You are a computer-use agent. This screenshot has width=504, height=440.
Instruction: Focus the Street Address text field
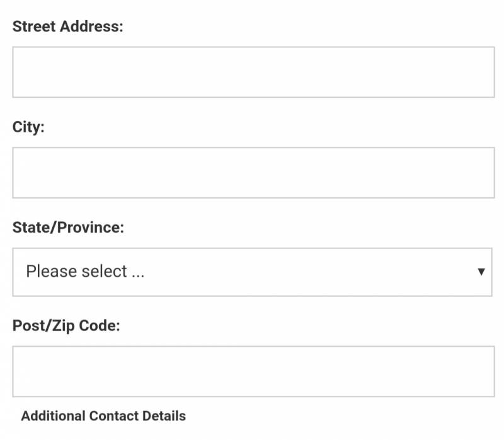coord(253,72)
